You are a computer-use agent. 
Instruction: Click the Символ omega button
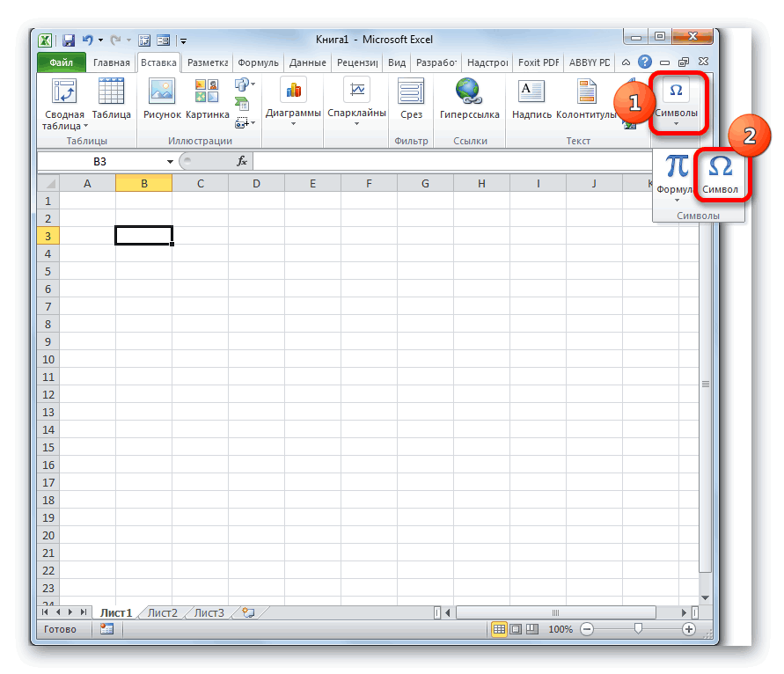pyautogui.click(x=720, y=174)
